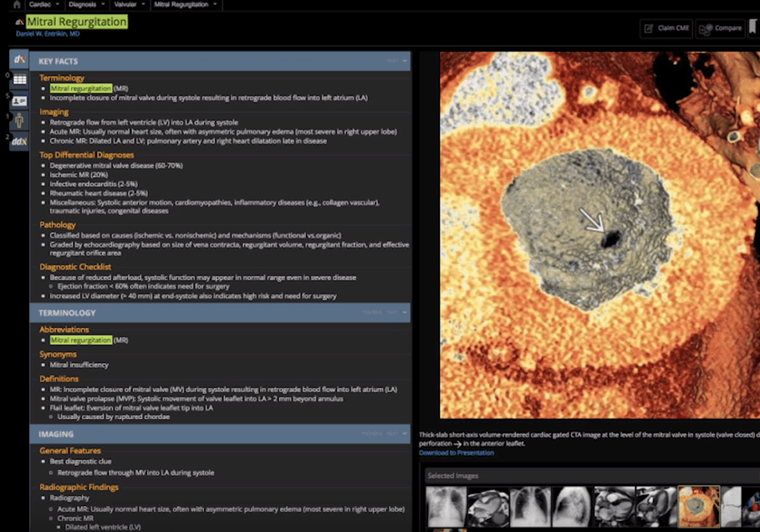The image size is (760, 532).
Task: Open the Diagnosis breadcrumb dropdown
Action: pos(86,4)
